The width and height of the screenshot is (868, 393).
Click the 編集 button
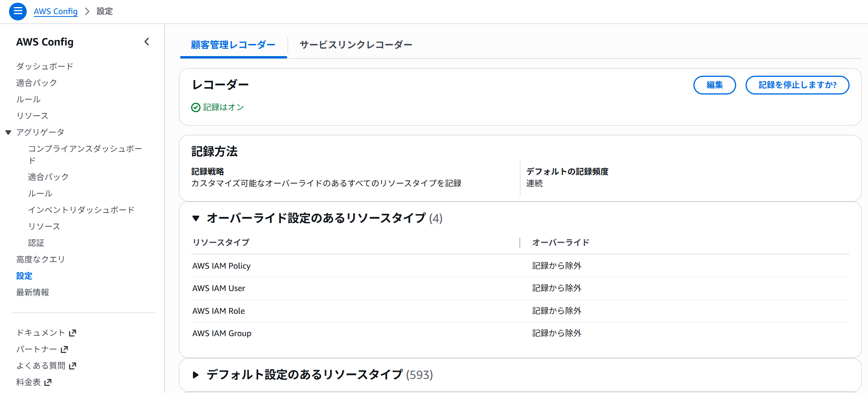point(714,85)
